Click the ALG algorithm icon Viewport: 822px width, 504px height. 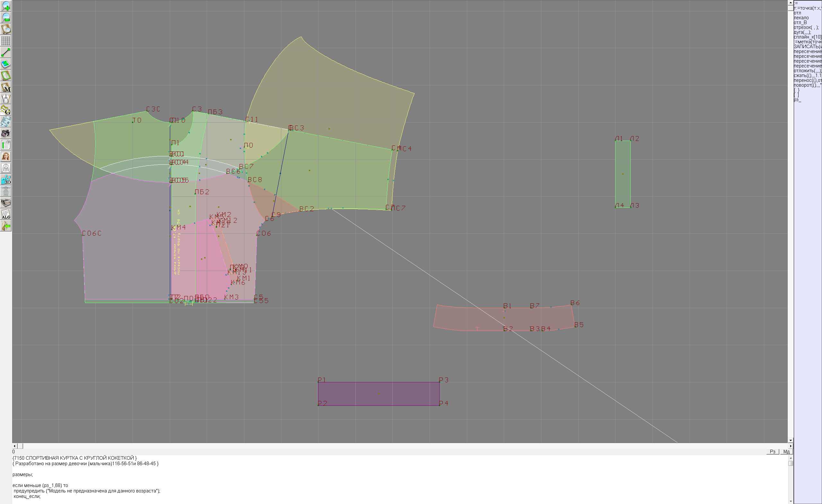(x=6, y=214)
